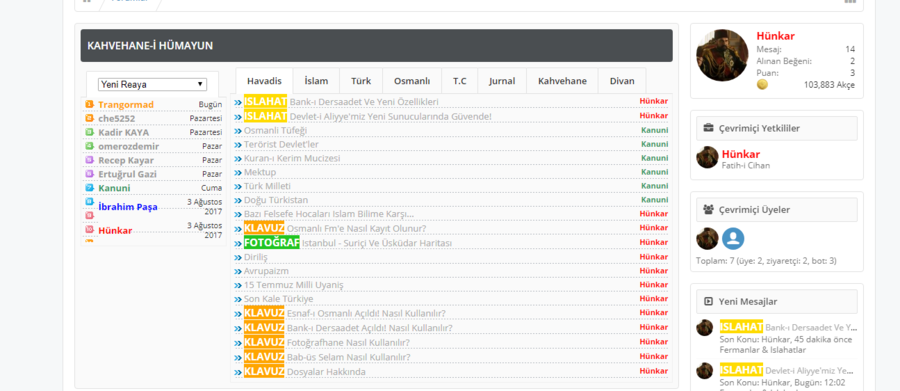
Task: Click the double-arrow icon before Osmanli Tüfeği
Action: click(x=238, y=131)
